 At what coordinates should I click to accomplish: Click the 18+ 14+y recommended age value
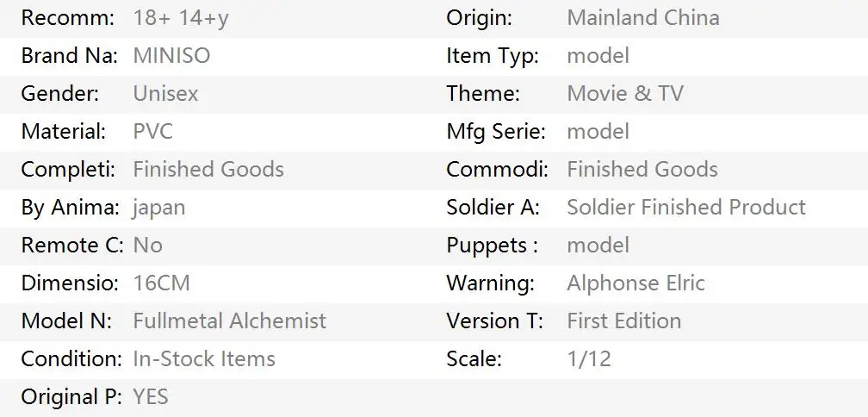181,18
